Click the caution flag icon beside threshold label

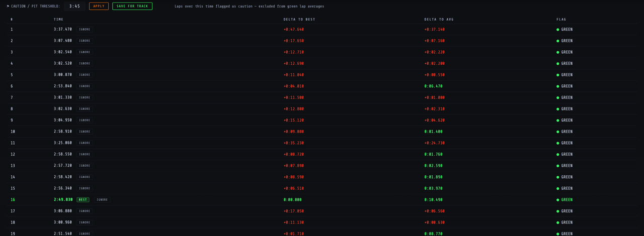(8, 7)
